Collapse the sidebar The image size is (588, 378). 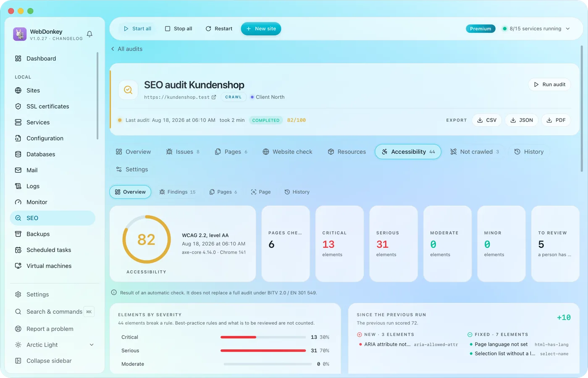click(52, 361)
